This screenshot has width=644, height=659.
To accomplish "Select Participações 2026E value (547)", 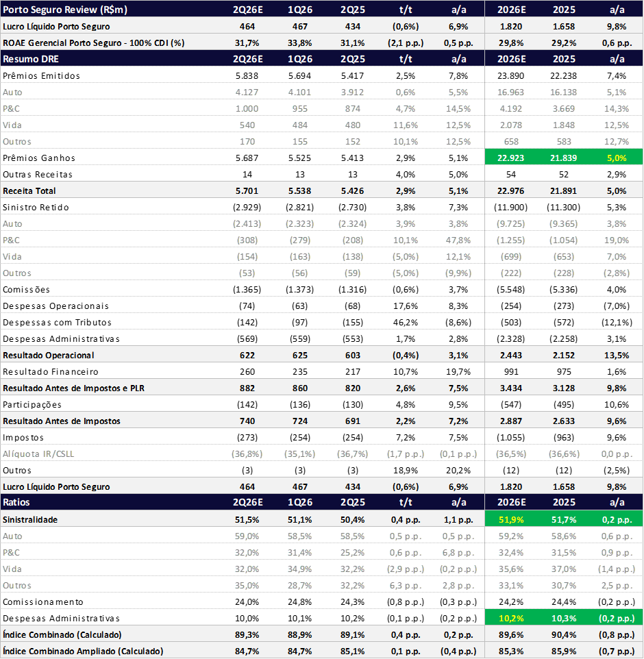I will point(511,405).
